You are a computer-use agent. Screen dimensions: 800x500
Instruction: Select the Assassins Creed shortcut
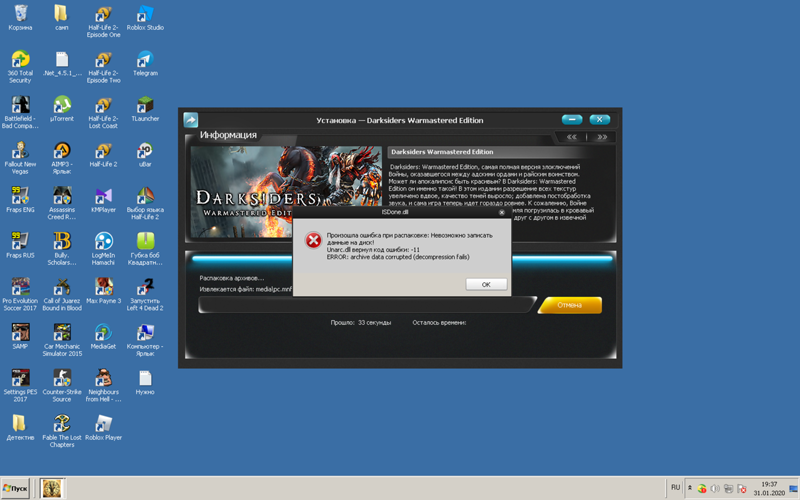click(x=62, y=203)
